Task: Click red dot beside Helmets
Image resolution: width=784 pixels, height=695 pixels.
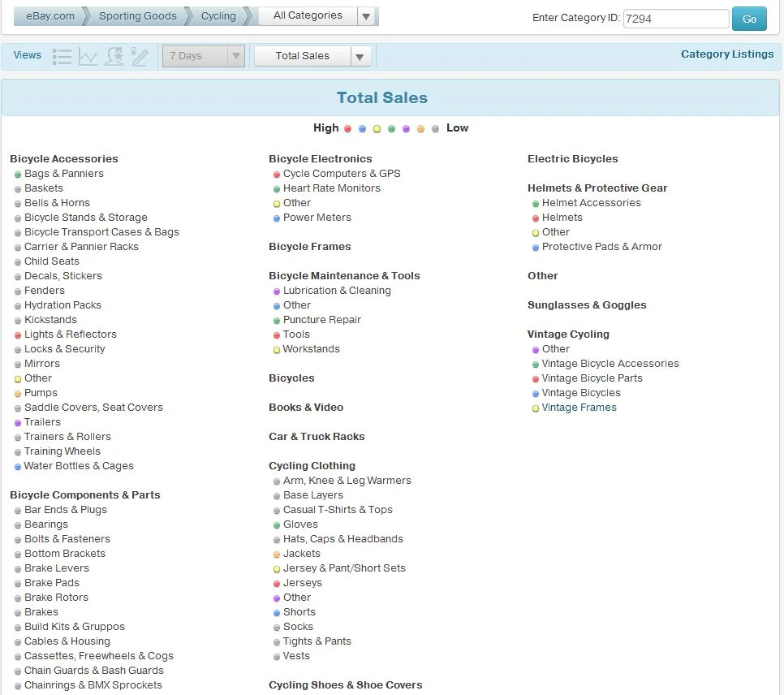Action: (536, 218)
